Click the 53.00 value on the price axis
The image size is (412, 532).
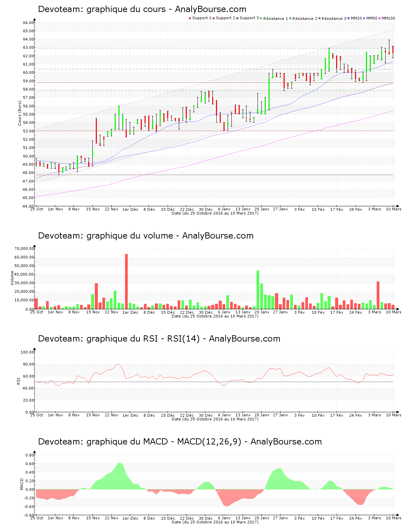(x=28, y=131)
